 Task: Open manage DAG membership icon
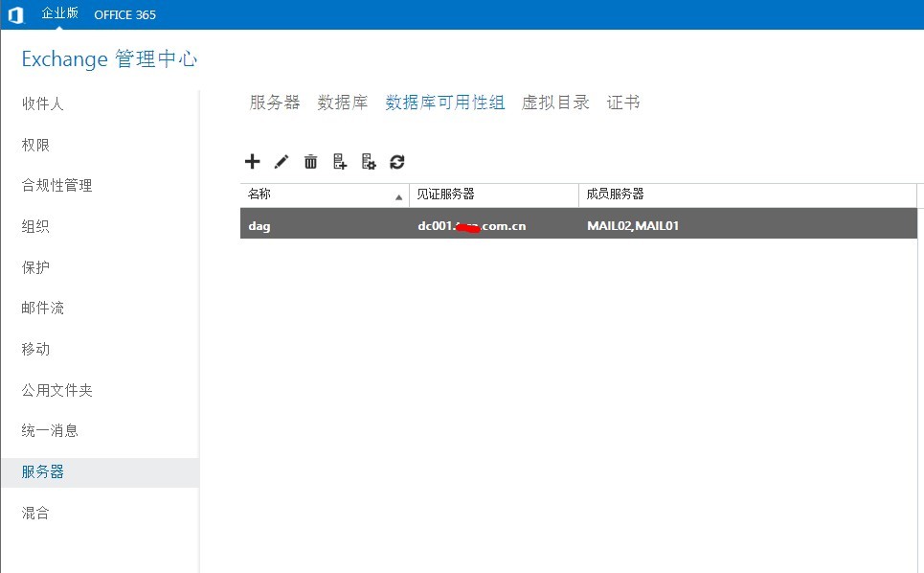pyautogui.click(x=339, y=162)
